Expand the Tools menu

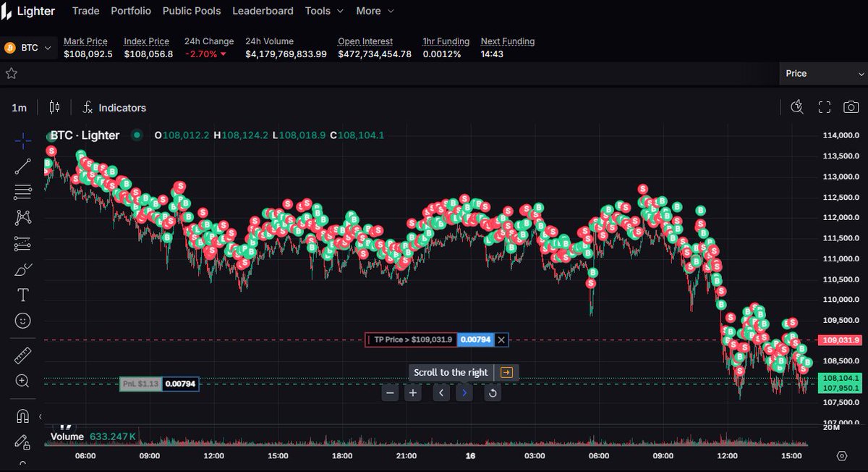tap(324, 11)
